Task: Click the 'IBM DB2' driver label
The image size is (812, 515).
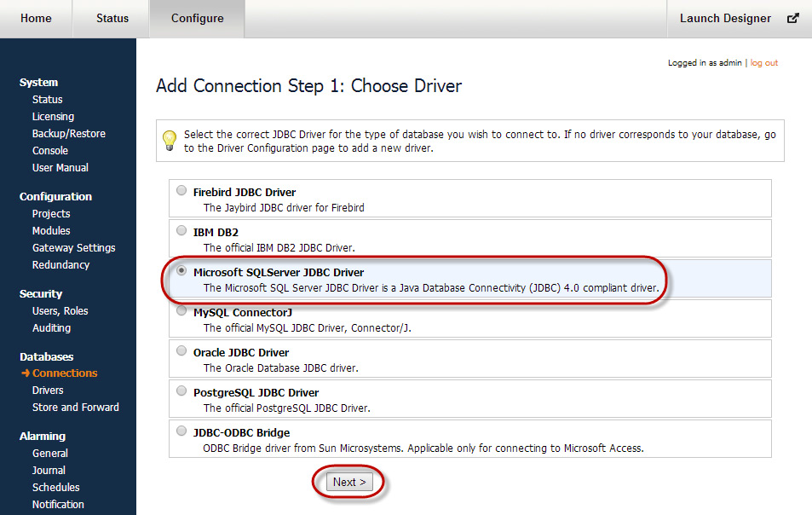Action: [216, 233]
